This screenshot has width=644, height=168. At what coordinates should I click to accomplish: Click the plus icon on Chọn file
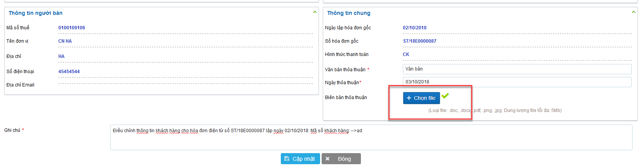click(x=409, y=98)
